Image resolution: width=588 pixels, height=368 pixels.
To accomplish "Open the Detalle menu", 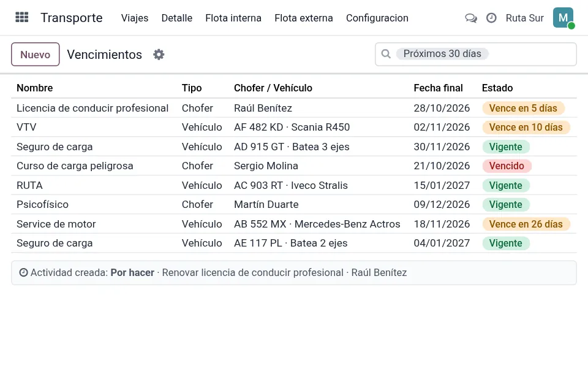I will [176, 18].
